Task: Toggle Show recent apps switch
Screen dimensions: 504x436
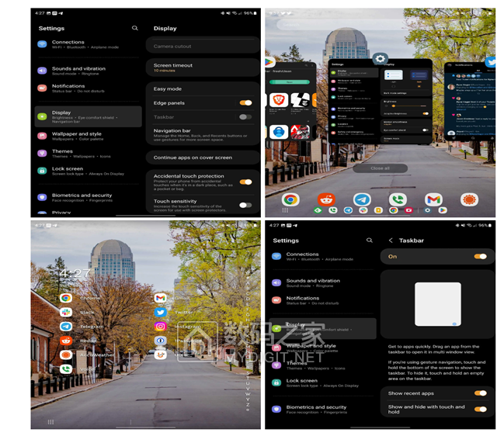Action: coord(481,393)
